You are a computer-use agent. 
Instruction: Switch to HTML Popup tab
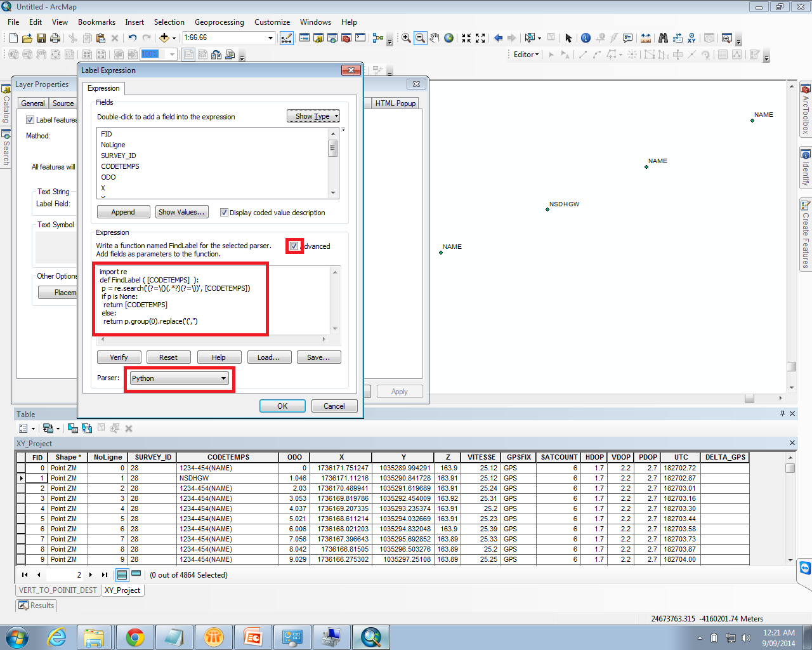(395, 103)
